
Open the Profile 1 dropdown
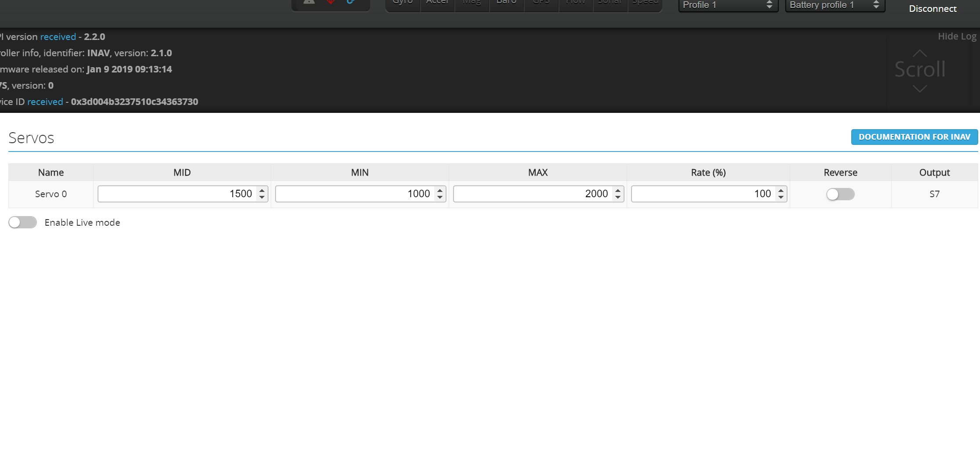tap(727, 5)
